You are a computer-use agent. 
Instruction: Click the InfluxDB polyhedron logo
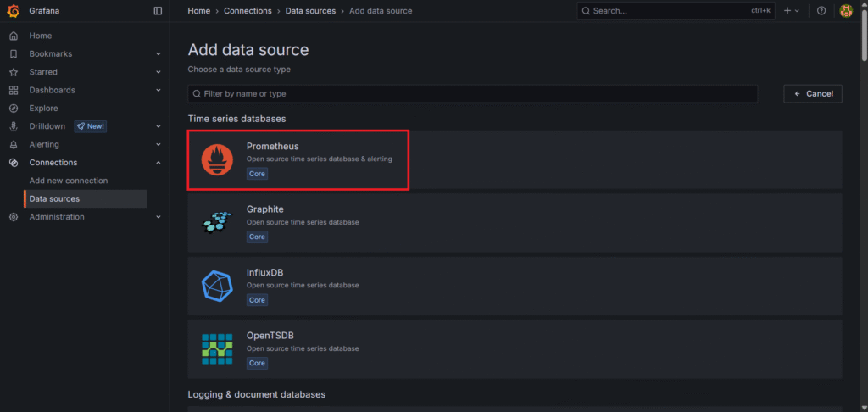[217, 286]
